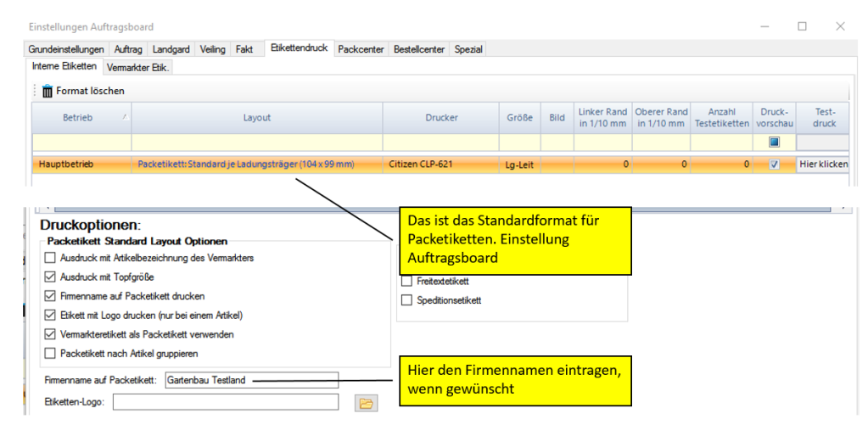
Task: Enable Ausdruck mit Artikelbezeichnung des Vermarkters
Action: pyautogui.click(x=50, y=258)
